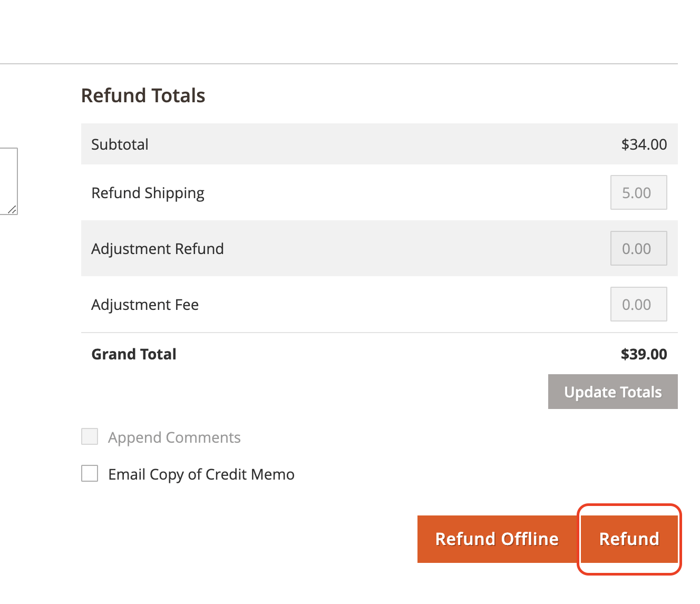Focus the Refund Shipping amount field
This screenshot has width=700, height=604.
(x=639, y=192)
